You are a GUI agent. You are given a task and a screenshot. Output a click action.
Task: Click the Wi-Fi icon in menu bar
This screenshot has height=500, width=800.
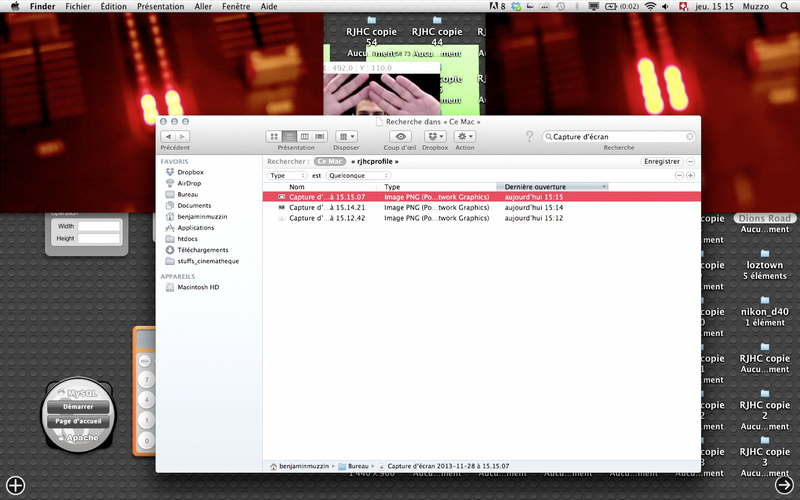pos(651,6)
